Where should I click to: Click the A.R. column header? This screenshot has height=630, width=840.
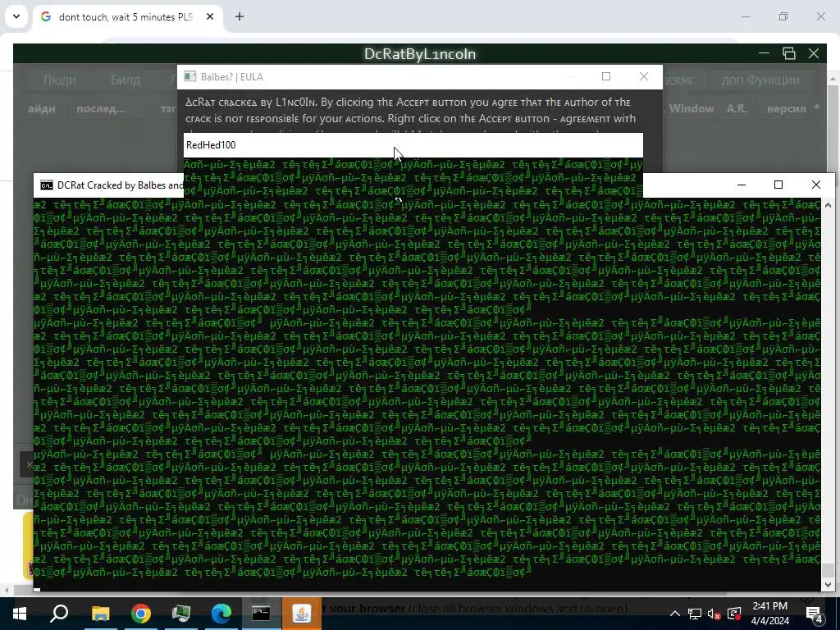pyautogui.click(x=737, y=109)
